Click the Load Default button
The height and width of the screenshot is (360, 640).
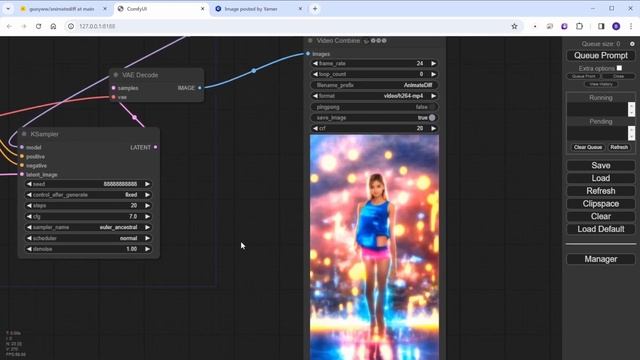coord(600,229)
